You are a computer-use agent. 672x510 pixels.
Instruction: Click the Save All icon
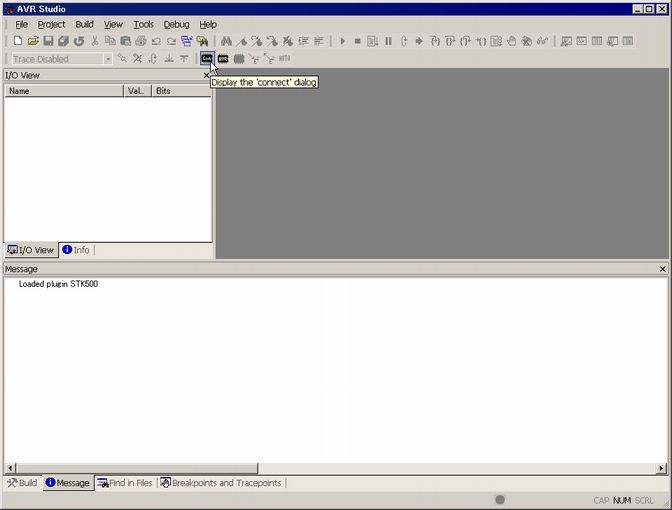coord(63,41)
